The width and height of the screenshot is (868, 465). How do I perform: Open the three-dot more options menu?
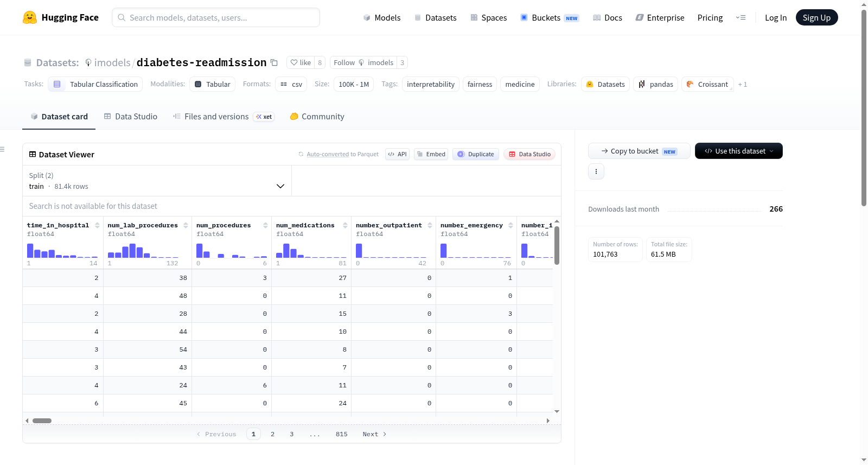596,171
